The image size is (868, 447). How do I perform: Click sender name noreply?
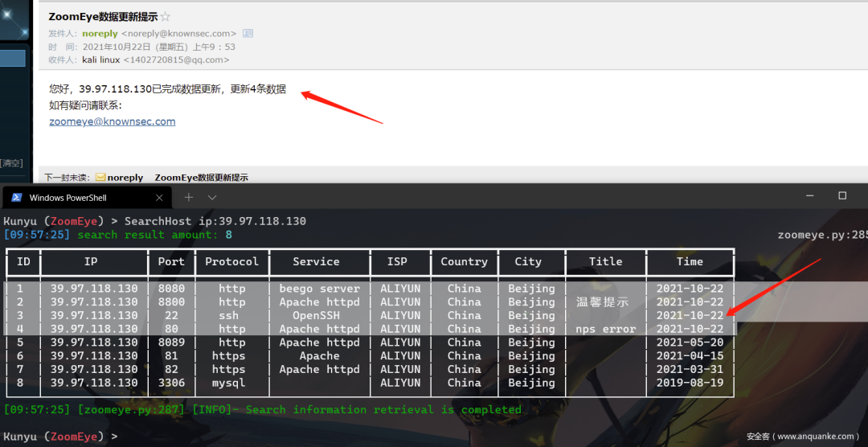pyautogui.click(x=100, y=33)
